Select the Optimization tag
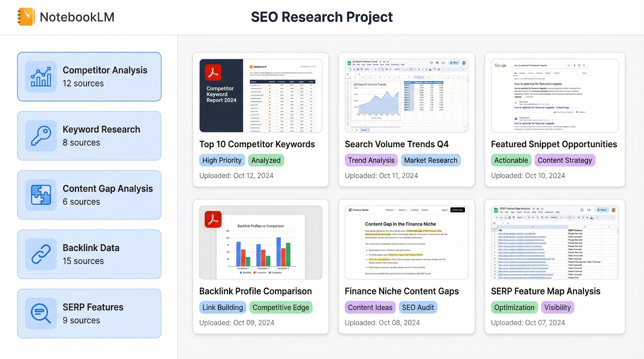Screen dimensions: 644x359 pos(514,307)
